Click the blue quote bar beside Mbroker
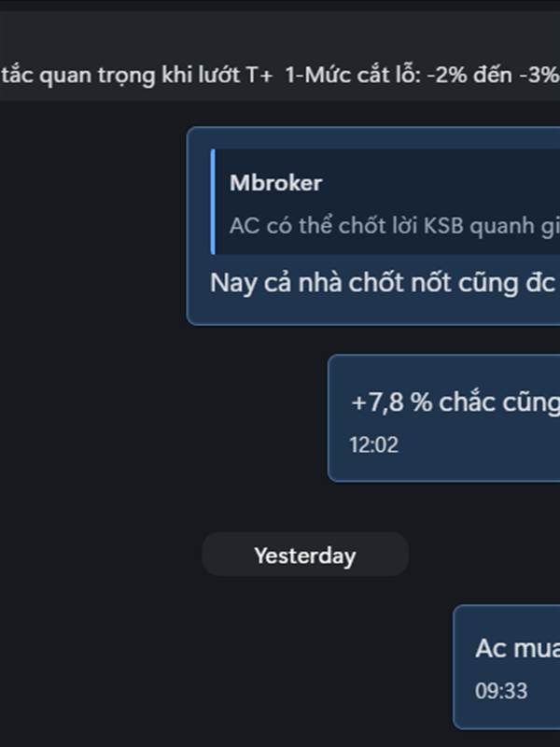 [213, 202]
